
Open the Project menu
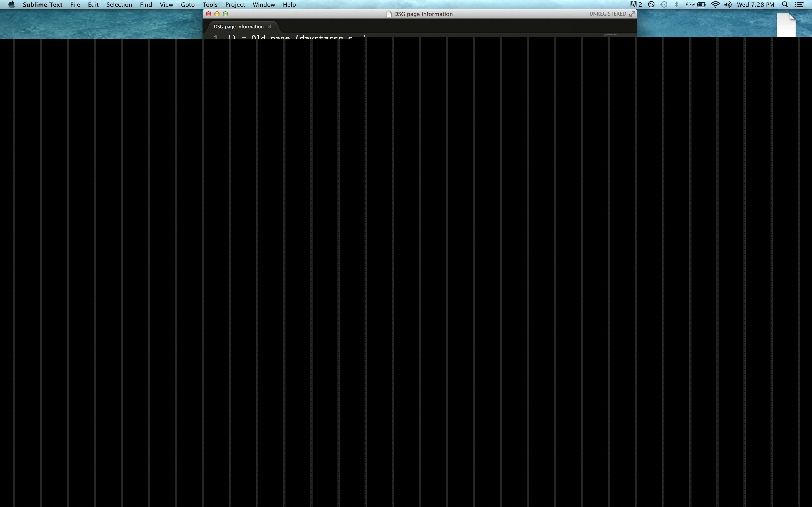click(235, 5)
